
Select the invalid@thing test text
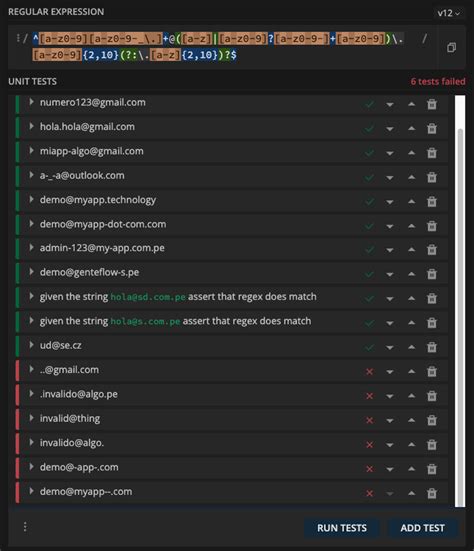(x=70, y=418)
